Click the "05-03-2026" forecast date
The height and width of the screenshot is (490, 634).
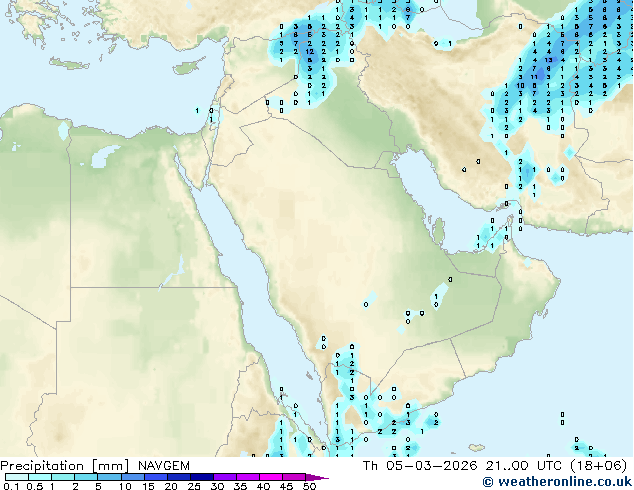click(432, 466)
